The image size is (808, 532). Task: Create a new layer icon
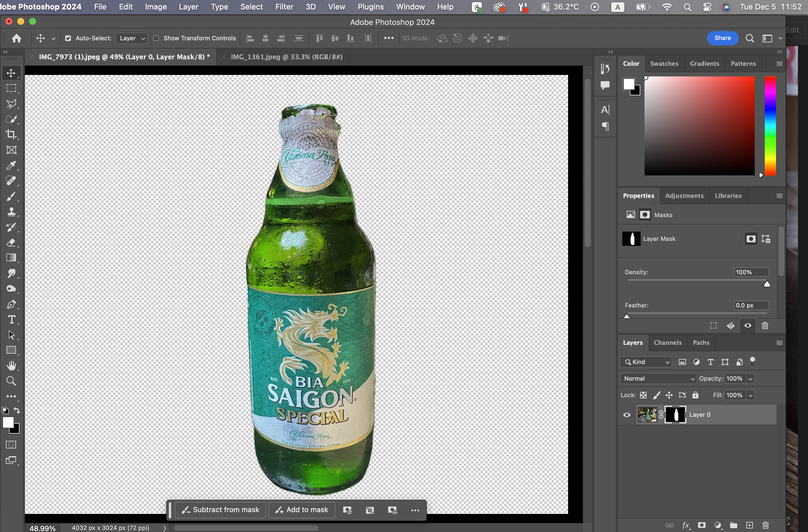coord(749,525)
